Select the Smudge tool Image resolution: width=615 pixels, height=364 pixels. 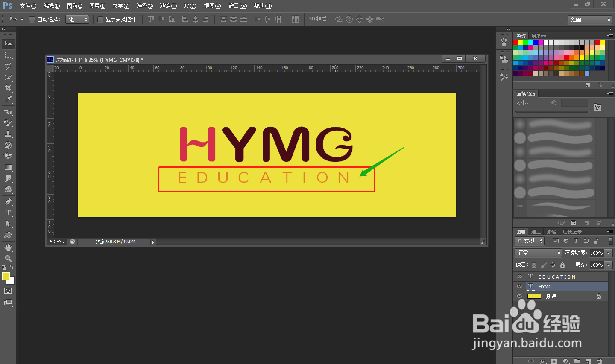coord(8,178)
